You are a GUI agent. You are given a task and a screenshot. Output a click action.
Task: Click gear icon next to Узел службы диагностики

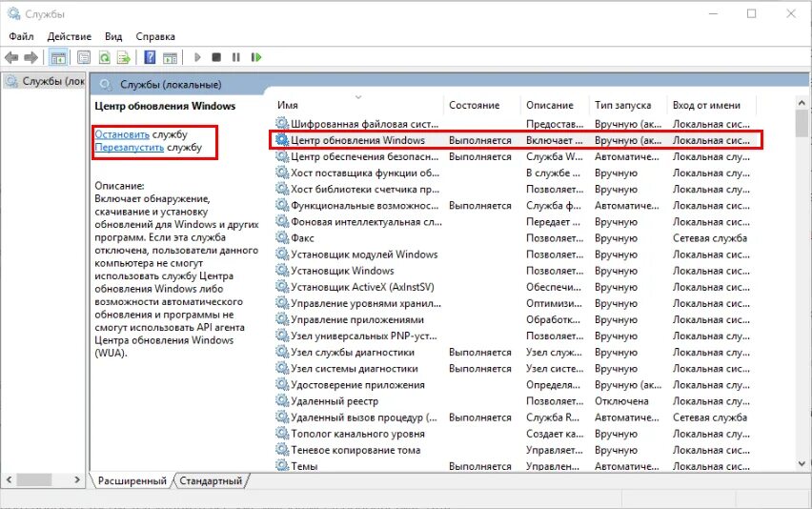(x=282, y=352)
